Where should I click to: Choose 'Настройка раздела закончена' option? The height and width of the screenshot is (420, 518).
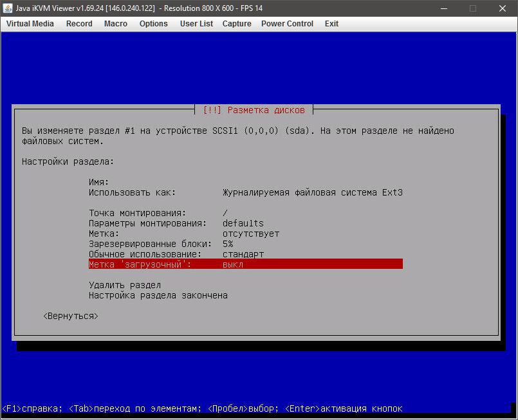pos(158,295)
